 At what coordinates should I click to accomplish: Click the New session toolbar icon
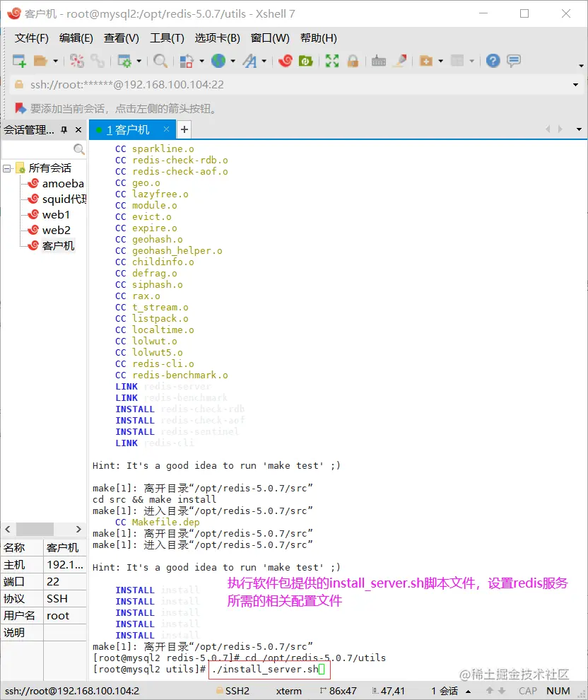(19, 61)
